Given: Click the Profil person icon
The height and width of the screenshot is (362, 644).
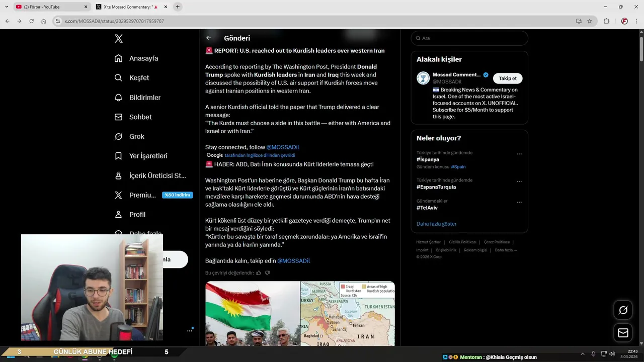Looking at the screenshot, I should (x=118, y=214).
